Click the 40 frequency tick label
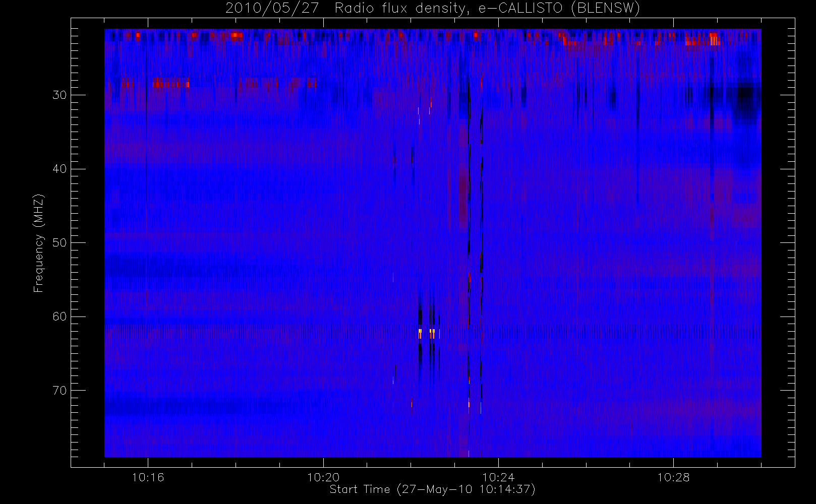The height and width of the screenshot is (504, 816). point(60,169)
